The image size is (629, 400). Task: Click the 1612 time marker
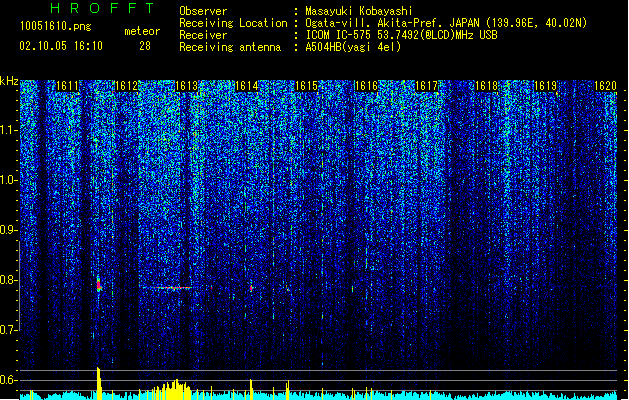(x=126, y=86)
